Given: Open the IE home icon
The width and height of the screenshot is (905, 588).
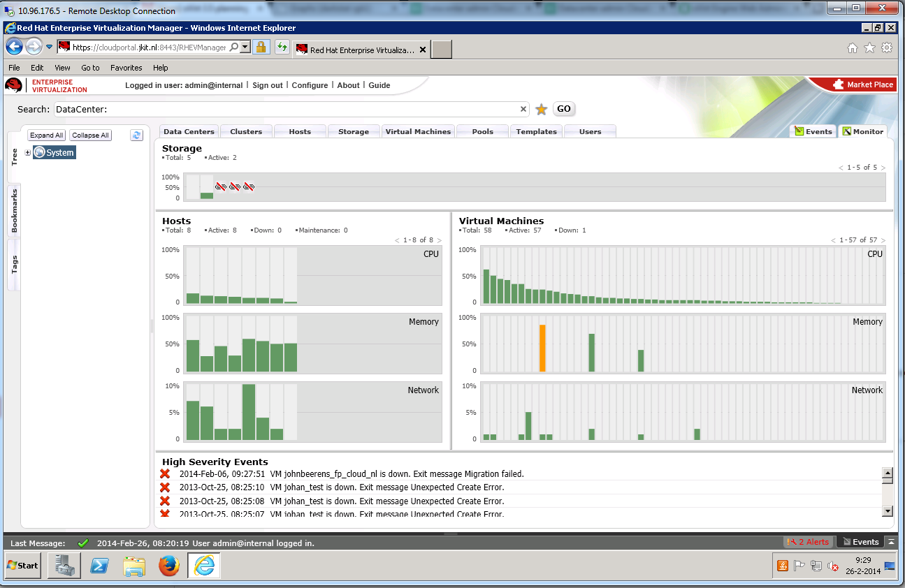Looking at the screenshot, I should [852, 48].
